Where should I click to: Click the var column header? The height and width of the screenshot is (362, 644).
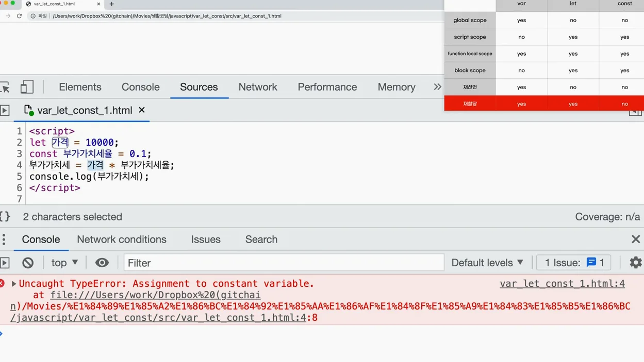tap(521, 4)
